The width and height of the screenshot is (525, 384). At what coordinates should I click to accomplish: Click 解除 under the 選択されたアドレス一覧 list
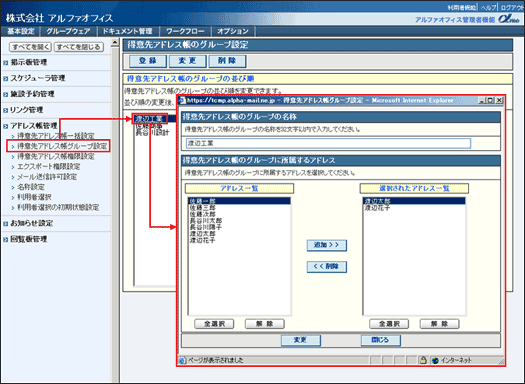click(x=440, y=324)
